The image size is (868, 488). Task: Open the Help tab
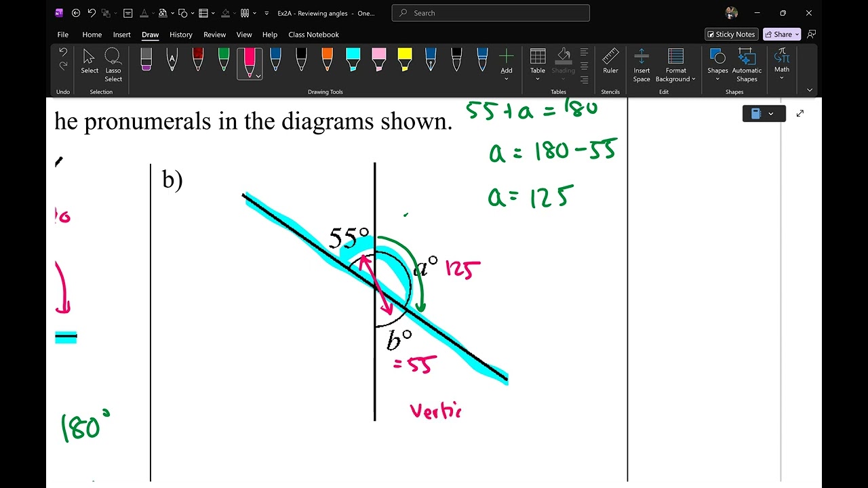[270, 35]
